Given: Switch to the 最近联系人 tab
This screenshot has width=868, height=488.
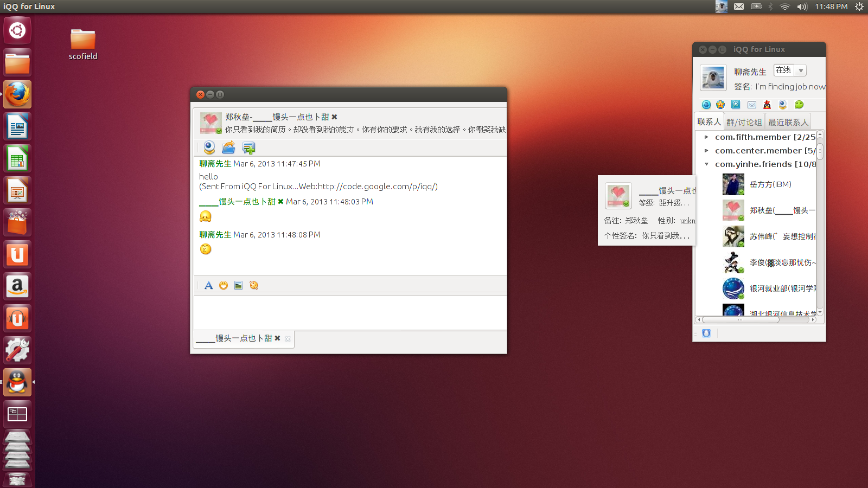Looking at the screenshot, I should [788, 122].
